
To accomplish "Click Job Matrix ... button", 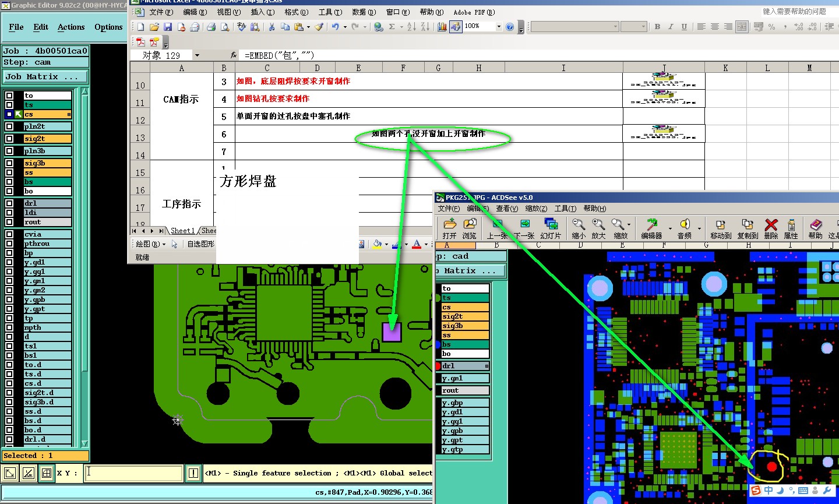I will pos(45,76).
